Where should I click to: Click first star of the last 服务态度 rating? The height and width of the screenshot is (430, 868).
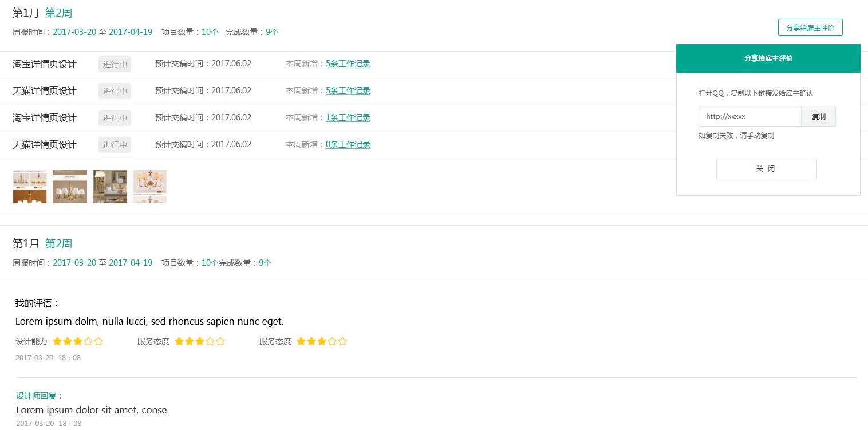(x=301, y=341)
